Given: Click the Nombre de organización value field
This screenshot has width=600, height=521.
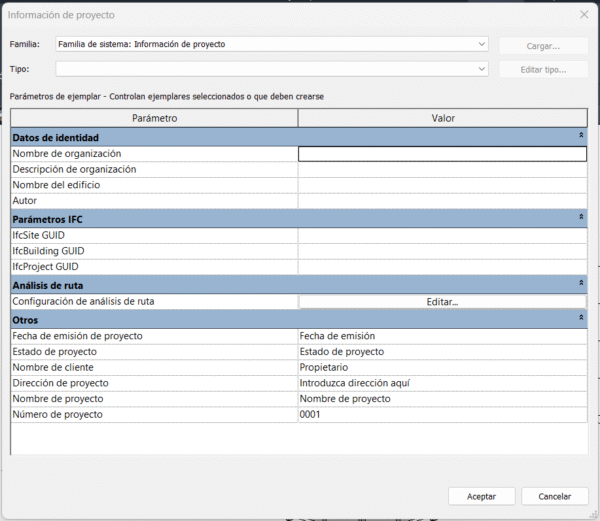Looking at the screenshot, I should coord(442,154).
